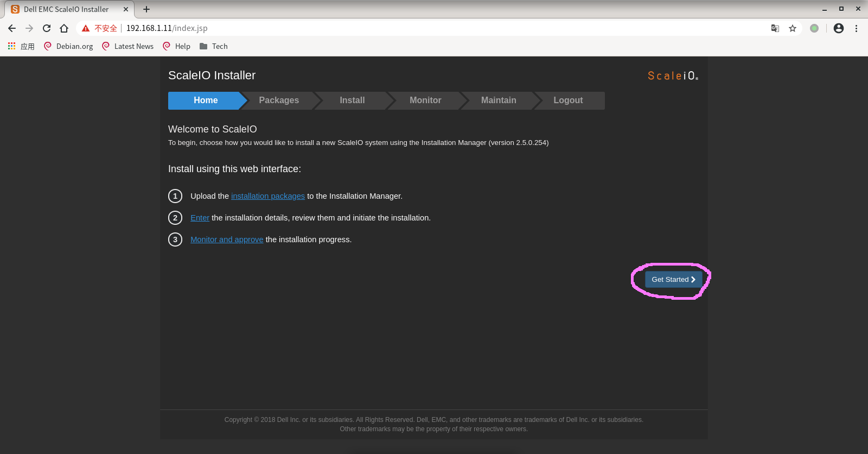Click the Logout tab
868x454 pixels.
click(x=568, y=100)
